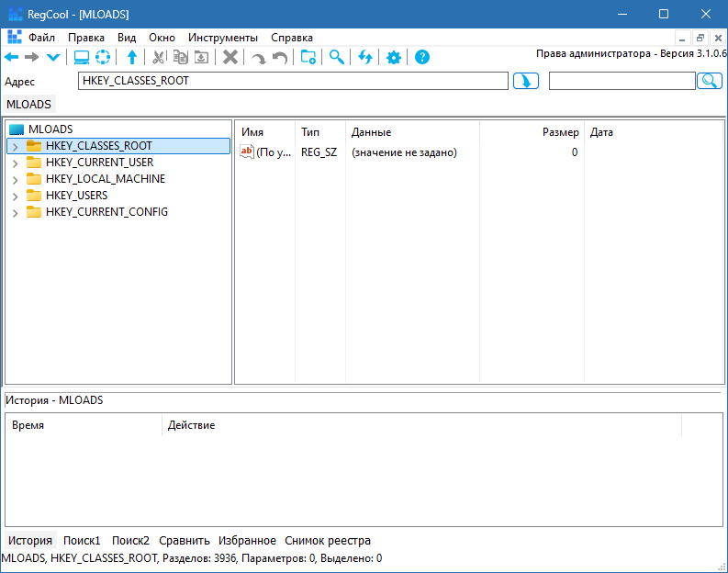Select the MLOADS root node in tree
This screenshot has height=573, width=728.
(x=50, y=129)
